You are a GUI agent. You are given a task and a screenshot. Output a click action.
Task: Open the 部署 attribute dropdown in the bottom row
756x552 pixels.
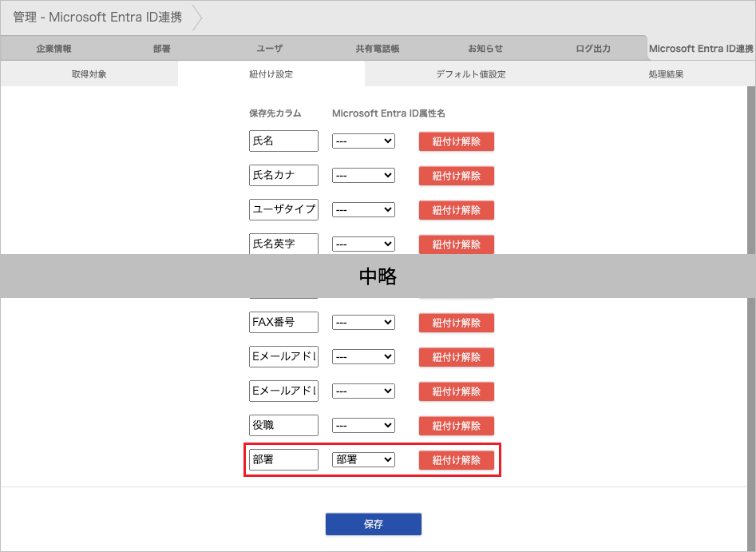363,459
